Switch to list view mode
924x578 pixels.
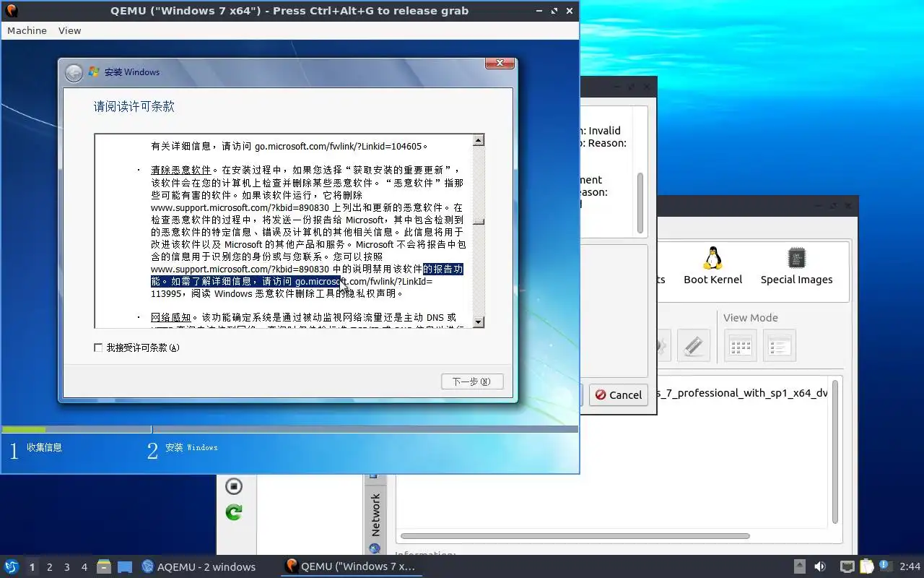[779, 345]
